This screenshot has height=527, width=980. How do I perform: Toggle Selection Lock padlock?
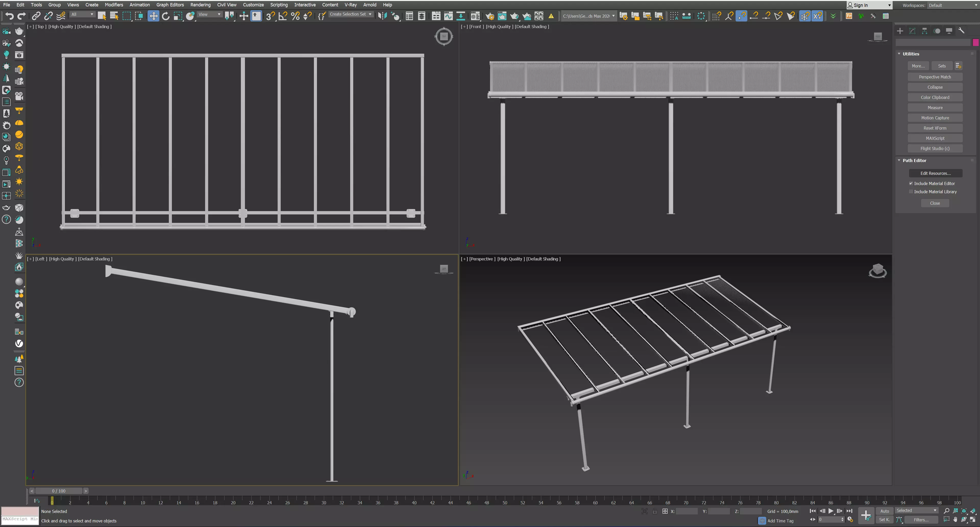[x=655, y=511]
